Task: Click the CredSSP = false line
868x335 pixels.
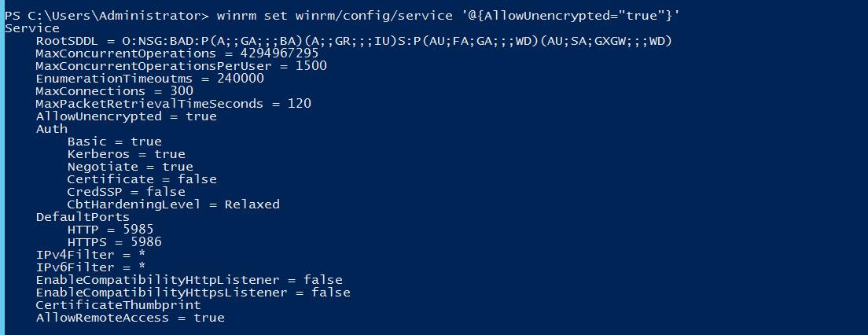Action: coord(127,192)
